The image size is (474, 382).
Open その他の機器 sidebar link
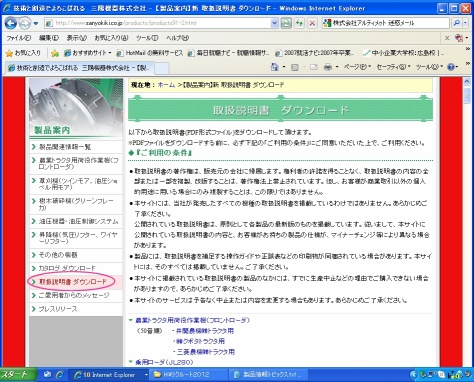(76, 255)
